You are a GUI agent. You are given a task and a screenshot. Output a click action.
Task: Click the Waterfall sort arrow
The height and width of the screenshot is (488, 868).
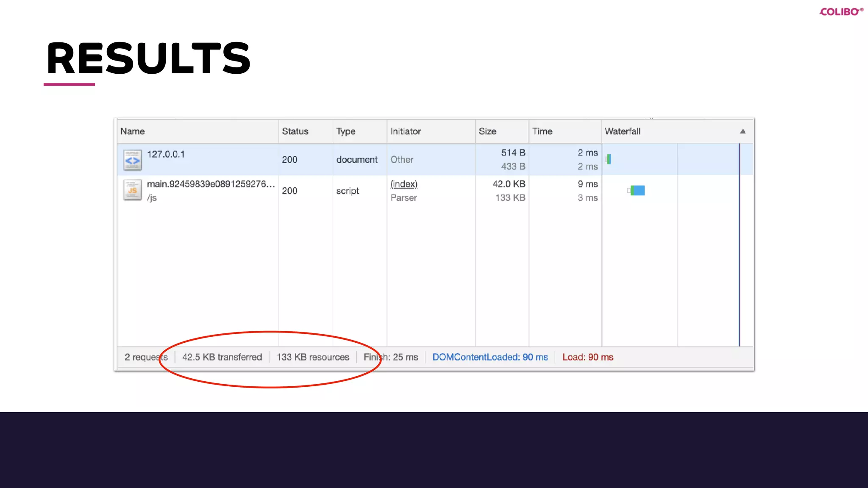tap(743, 131)
